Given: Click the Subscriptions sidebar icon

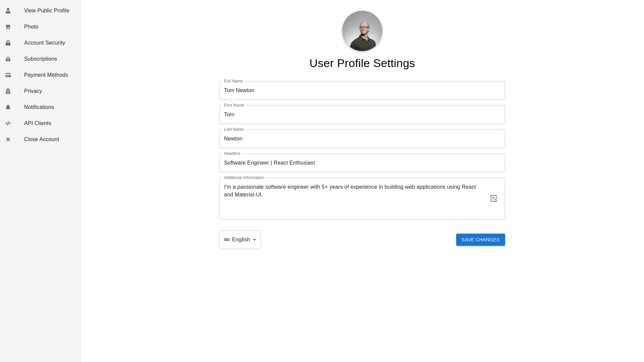Looking at the screenshot, I should [x=8, y=59].
